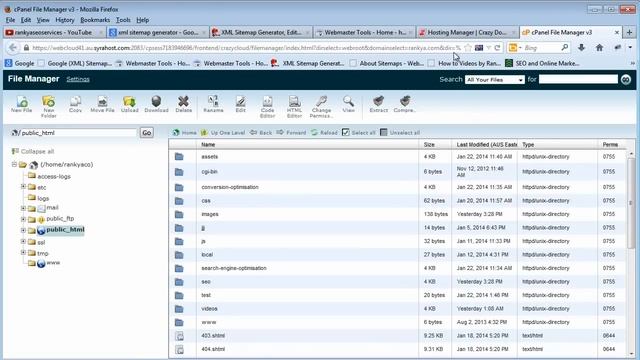Screen dimensions: 640x360
Task: Switch to the Hosting Manager tab
Action: (467, 32)
